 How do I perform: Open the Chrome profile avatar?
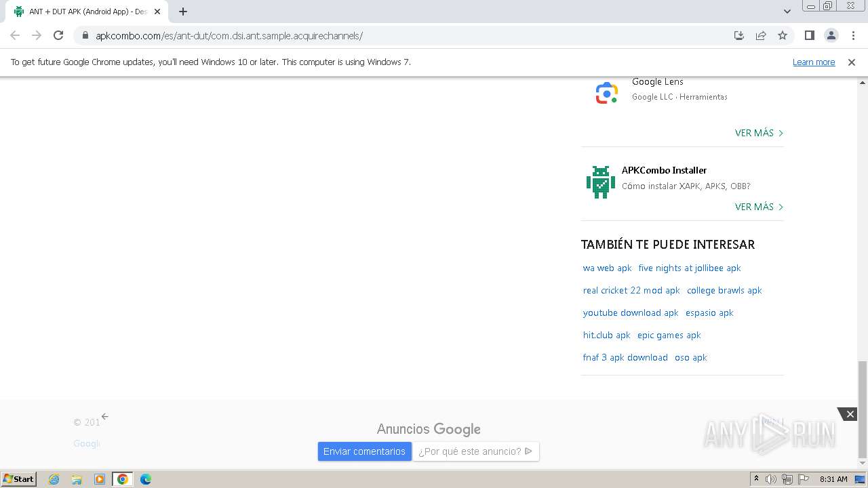(831, 35)
